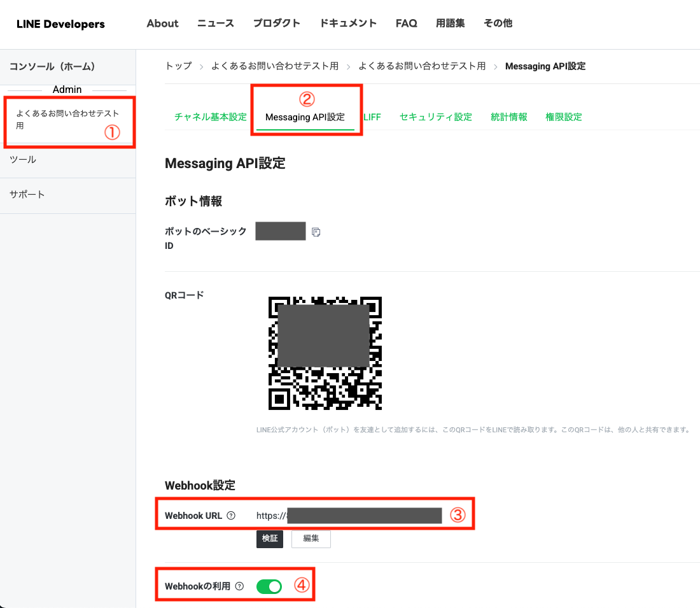Click the 編集 button
This screenshot has width=700, height=608.
click(x=311, y=539)
